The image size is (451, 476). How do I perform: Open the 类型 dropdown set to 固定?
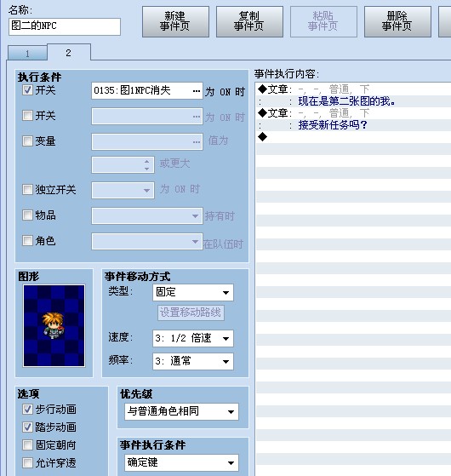click(193, 292)
